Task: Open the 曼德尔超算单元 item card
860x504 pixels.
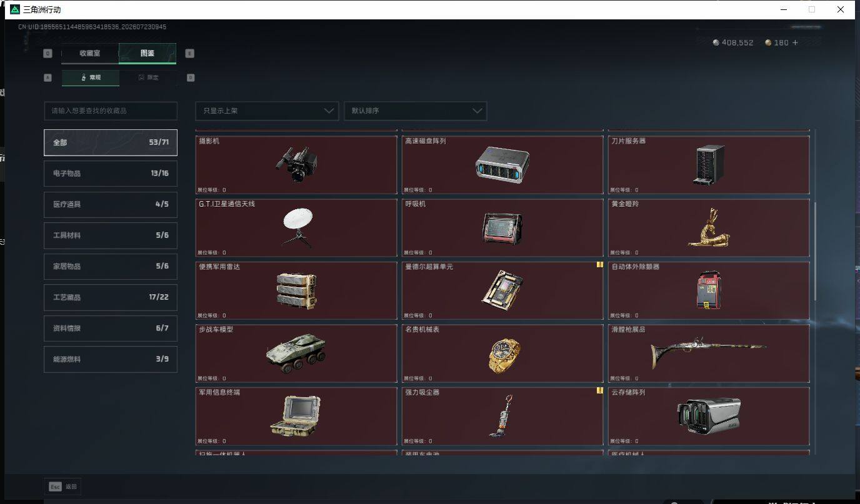Action: point(502,290)
